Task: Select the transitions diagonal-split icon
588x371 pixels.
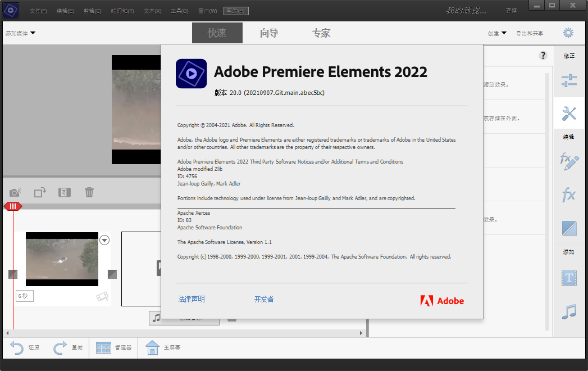Action: [x=569, y=228]
